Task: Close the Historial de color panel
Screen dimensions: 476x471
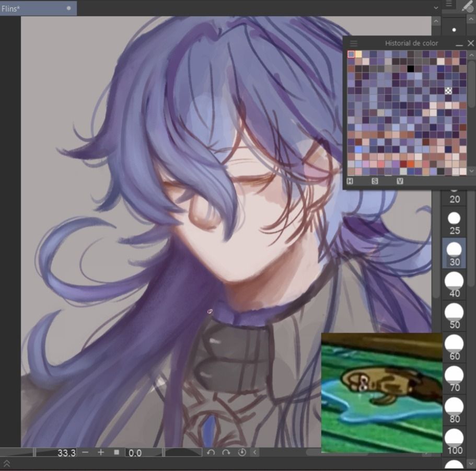Action: point(471,43)
